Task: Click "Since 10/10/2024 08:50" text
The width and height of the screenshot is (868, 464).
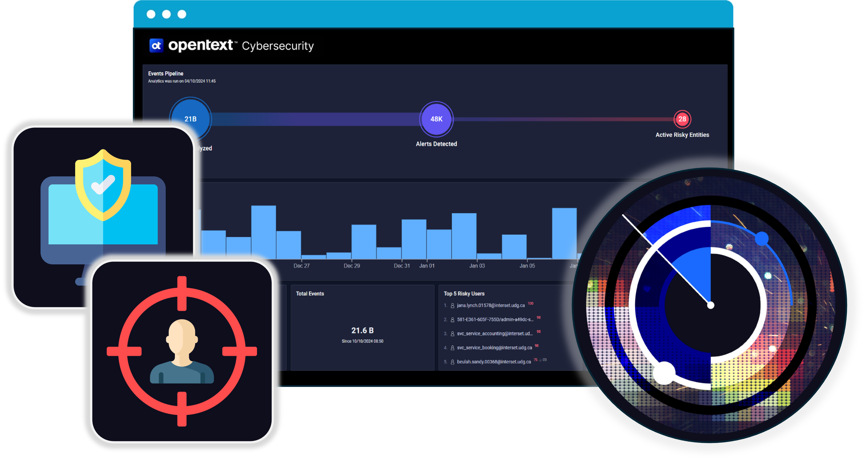Action: tap(362, 341)
